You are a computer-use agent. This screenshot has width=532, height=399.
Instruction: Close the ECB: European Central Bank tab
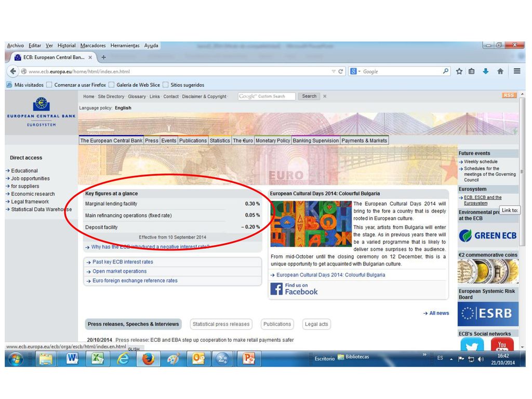90,57
